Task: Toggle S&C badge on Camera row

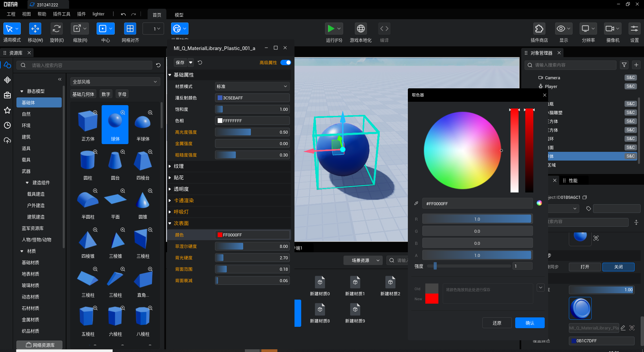Action: click(x=631, y=78)
